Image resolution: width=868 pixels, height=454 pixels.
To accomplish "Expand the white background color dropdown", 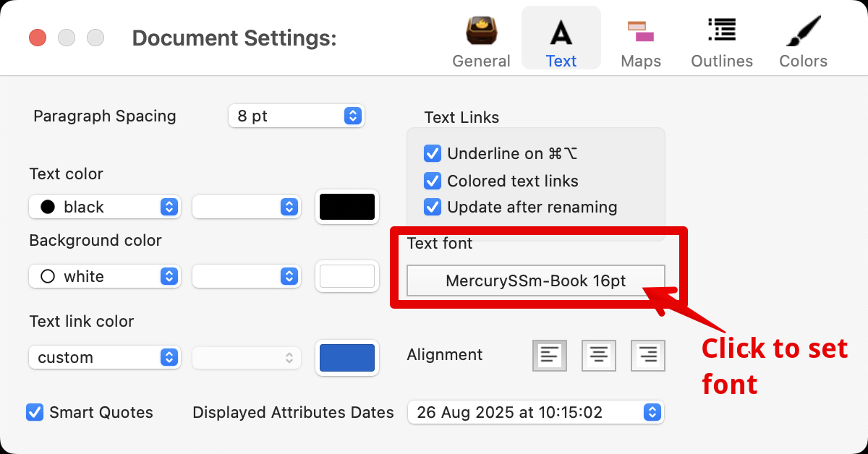I will [104, 276].
